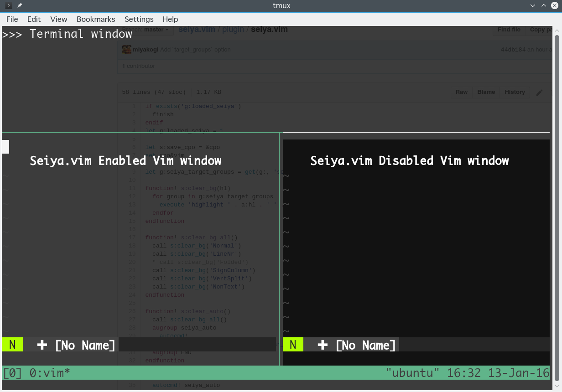The height and width of the screenshot is (392, 562).
Task: Click History button in background GitHub page
Action: click(515, 92)
